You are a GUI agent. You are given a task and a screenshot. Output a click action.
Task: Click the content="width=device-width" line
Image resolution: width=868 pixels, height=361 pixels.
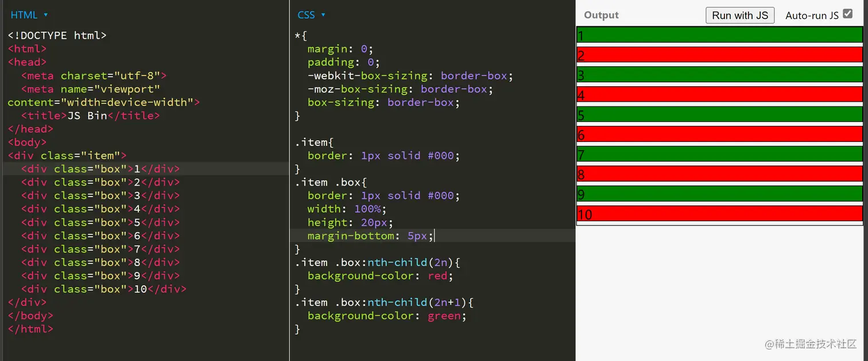click(x=103, y=102)
